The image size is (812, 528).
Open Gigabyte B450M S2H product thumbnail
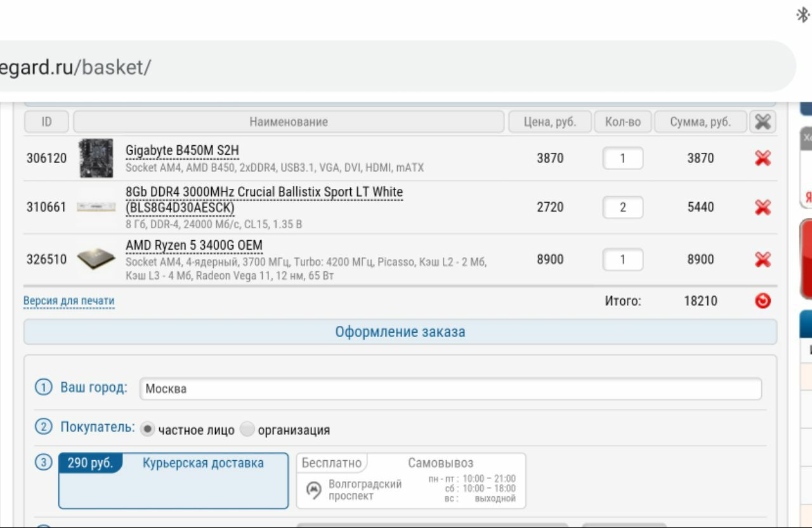tap(96, 158)
